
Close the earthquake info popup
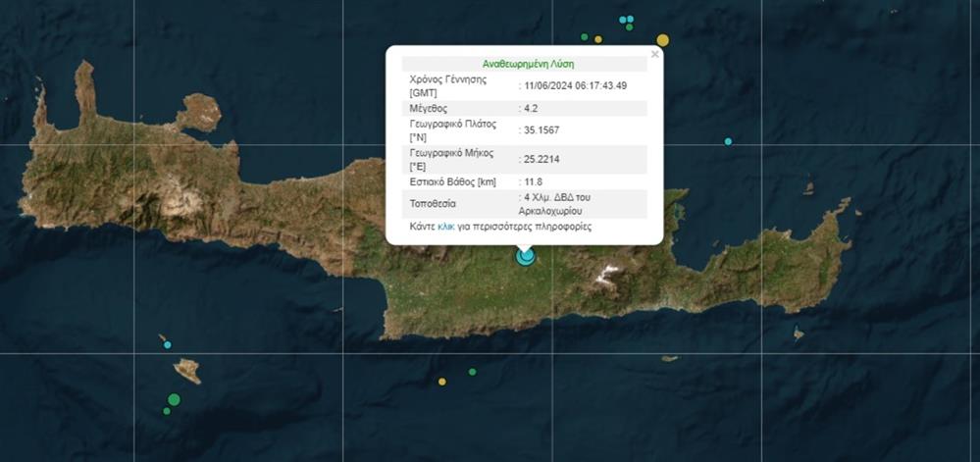(654, 54)
